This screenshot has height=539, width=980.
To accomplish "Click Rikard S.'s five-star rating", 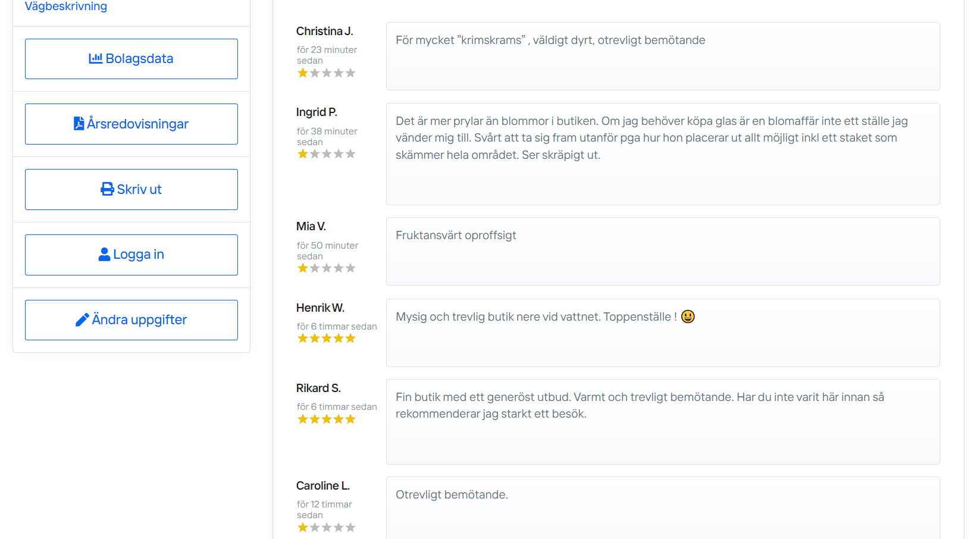I will click(326, 419).
